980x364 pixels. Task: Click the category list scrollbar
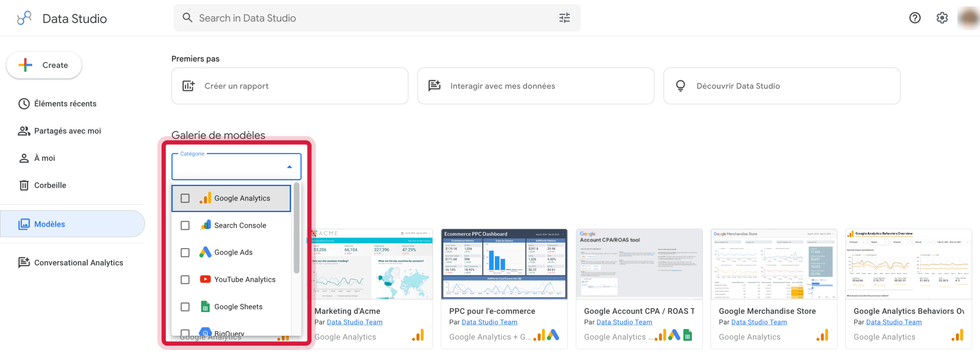[296, 229]
